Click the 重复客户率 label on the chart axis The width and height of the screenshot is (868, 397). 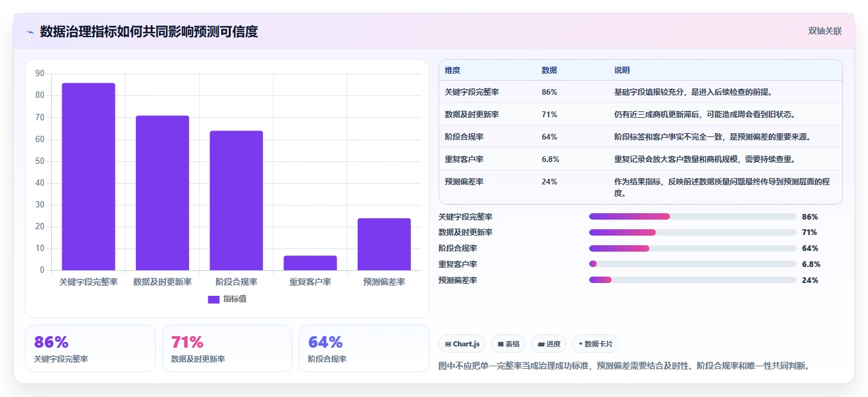tap(310, 282)
